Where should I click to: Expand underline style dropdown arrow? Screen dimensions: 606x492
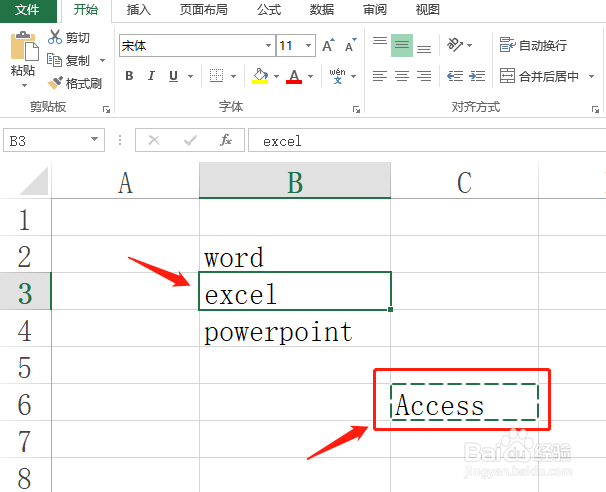pyautogui.click(x=191, y=76)
